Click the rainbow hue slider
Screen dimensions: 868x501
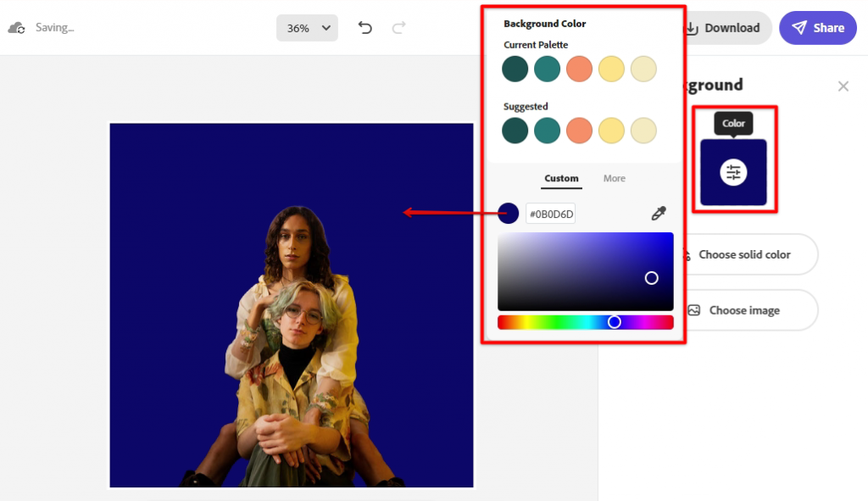tap(585, 321)
